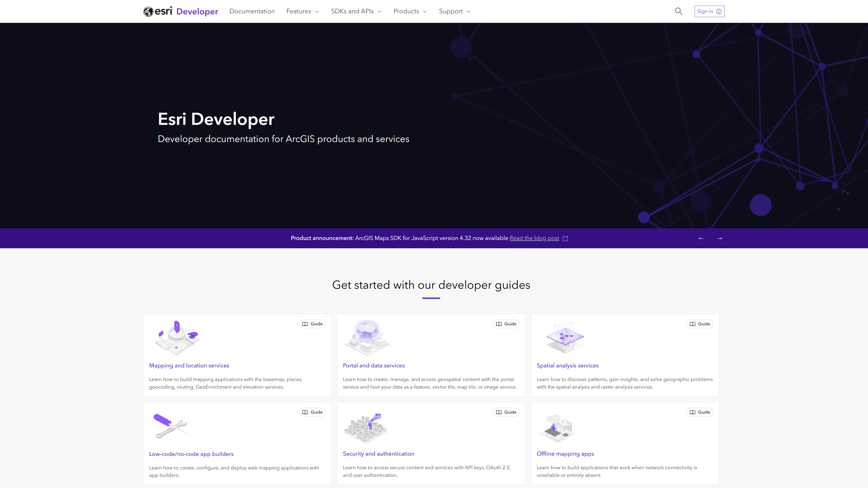Open the Support menu label
868x488 pixels.
click(x=451, y=11)
